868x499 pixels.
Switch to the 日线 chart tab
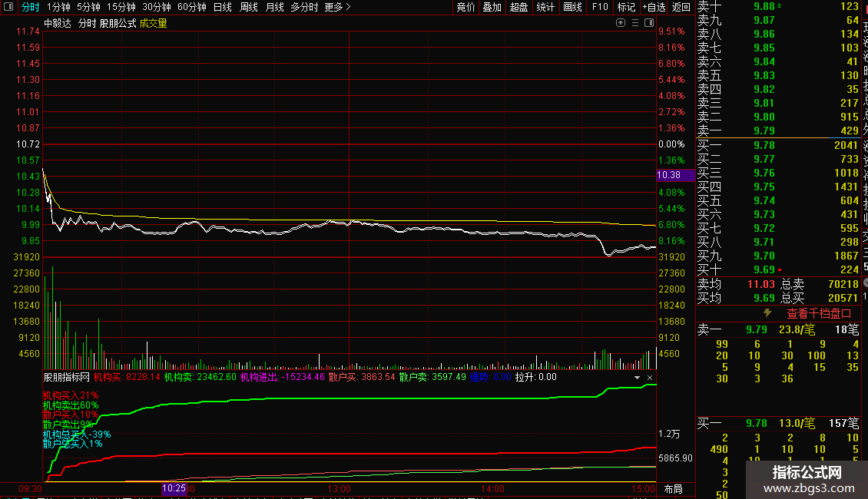point(222,7)
